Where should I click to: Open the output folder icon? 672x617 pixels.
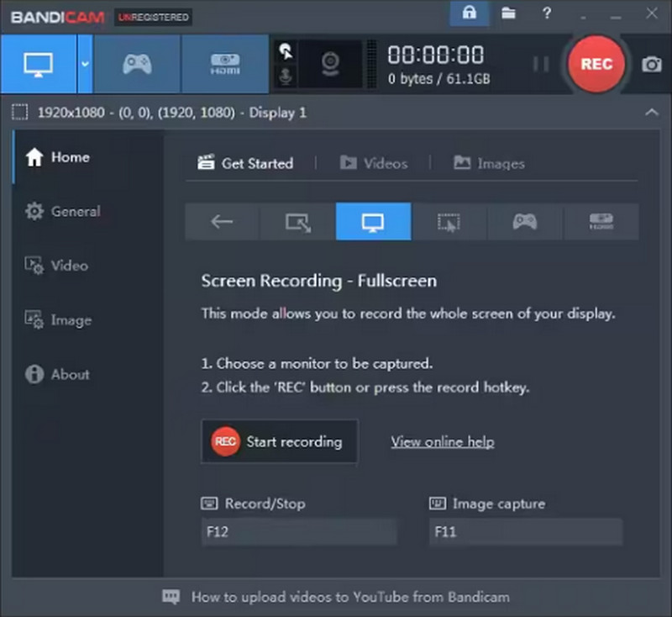tap(507, 13)
